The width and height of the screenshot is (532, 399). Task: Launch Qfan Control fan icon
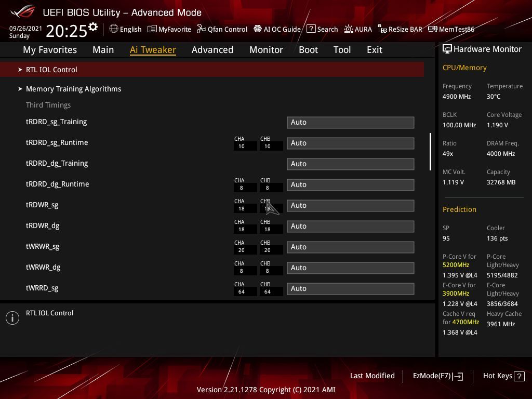pos(202,29)
